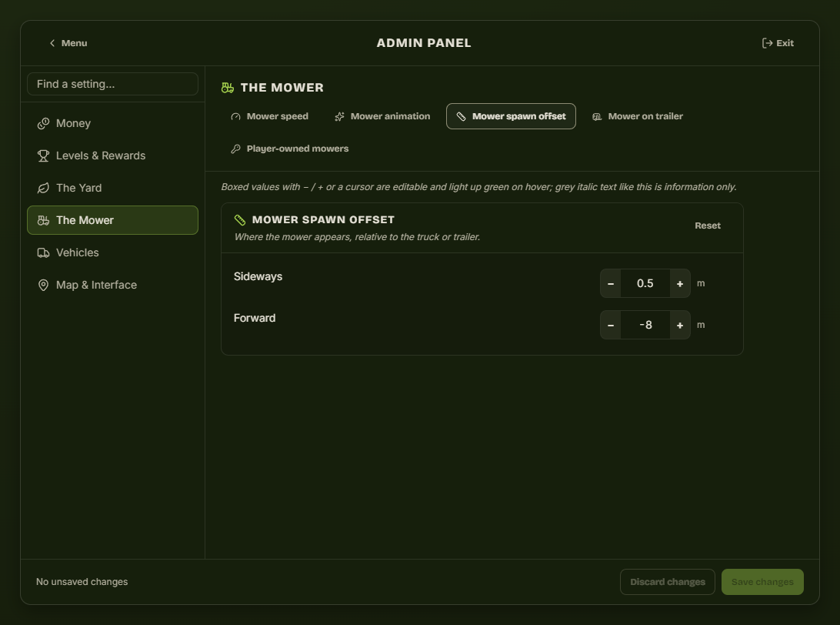
Task: Click the trailer icon on Mower on trailer tab
Action: (x=597, y=116)
